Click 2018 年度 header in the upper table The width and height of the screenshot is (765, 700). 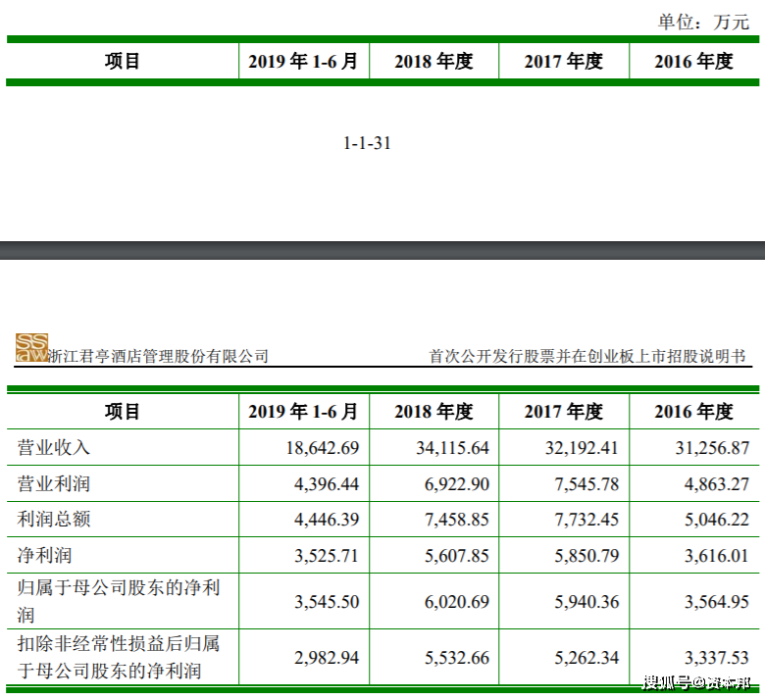point(433,62)
